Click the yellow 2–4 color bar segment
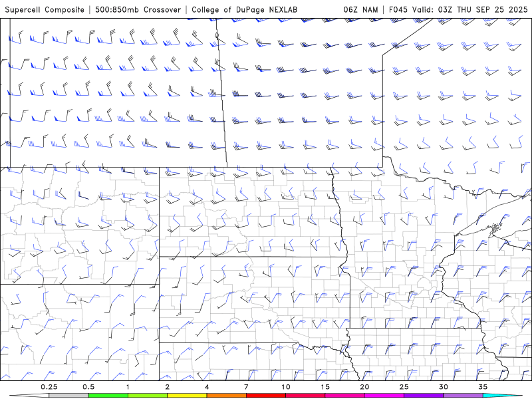This screenshot has height=399, width=532. (187, 396)
